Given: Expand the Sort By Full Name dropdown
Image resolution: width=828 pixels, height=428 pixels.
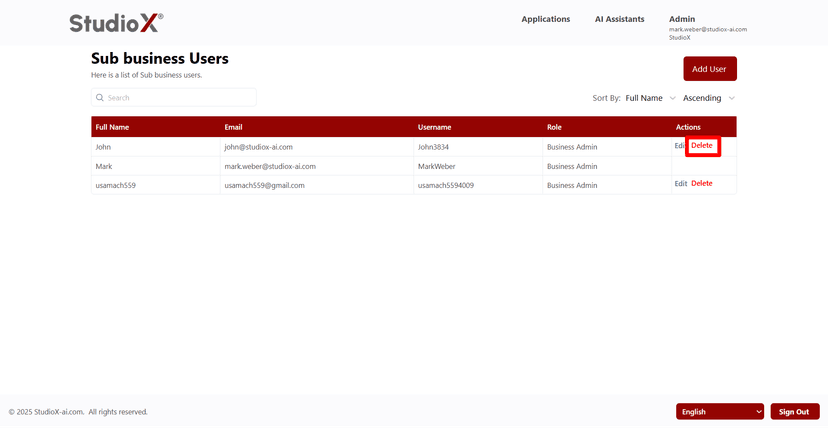Looking at the screenshot, I should (650, 98).
